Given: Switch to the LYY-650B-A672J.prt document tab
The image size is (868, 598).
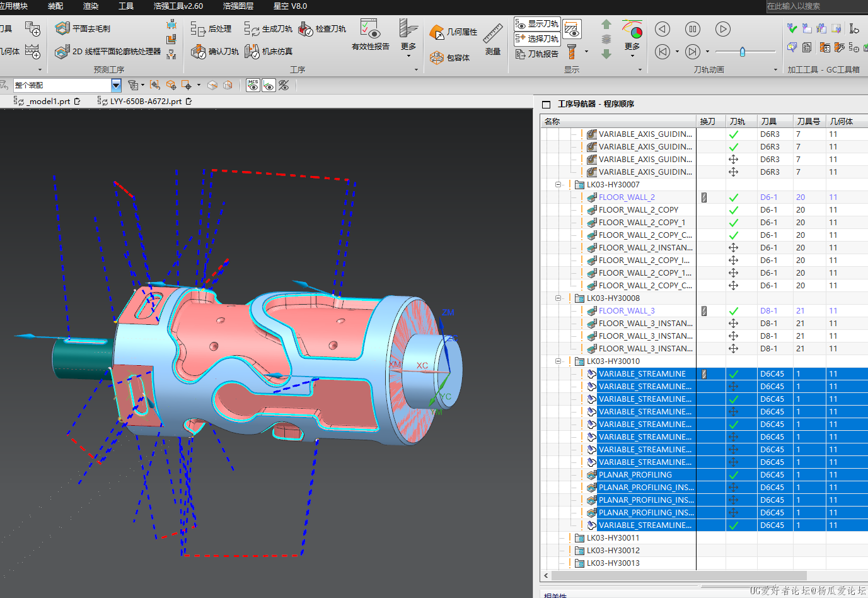Looking at the screenshot, I should pos(145,101).
